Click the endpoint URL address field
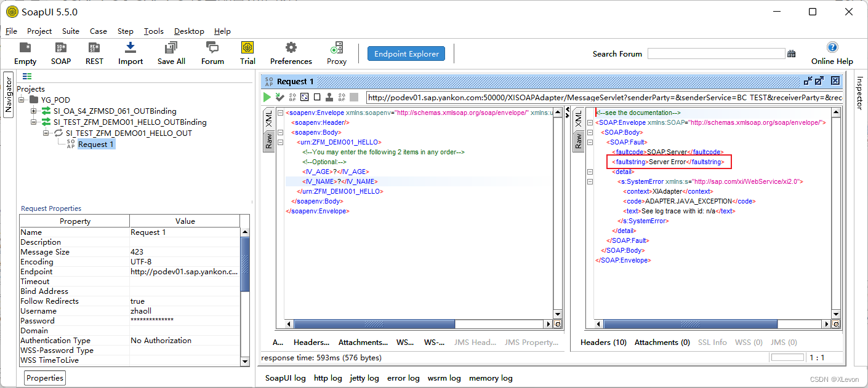868x388 pixels. tap(604, 97)
